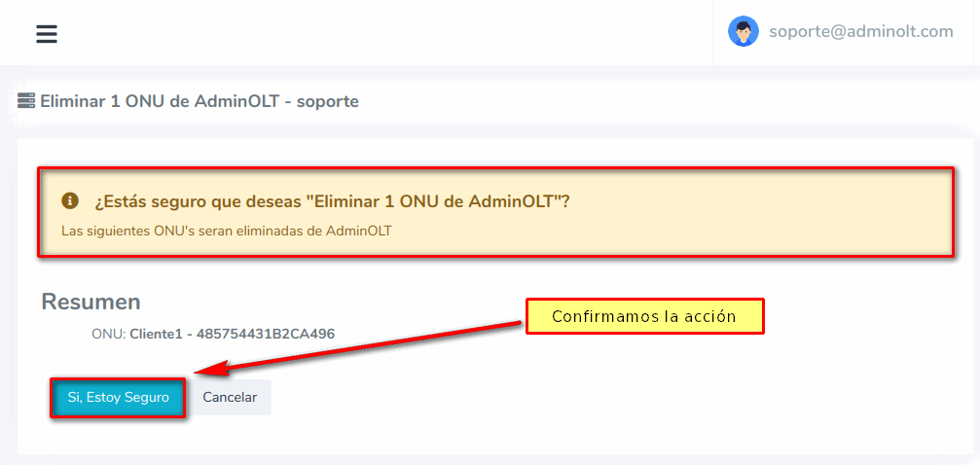
Task: Click the red arrow pointing to the confirm button
Action: pyautogui.click(x=360, y=347)
